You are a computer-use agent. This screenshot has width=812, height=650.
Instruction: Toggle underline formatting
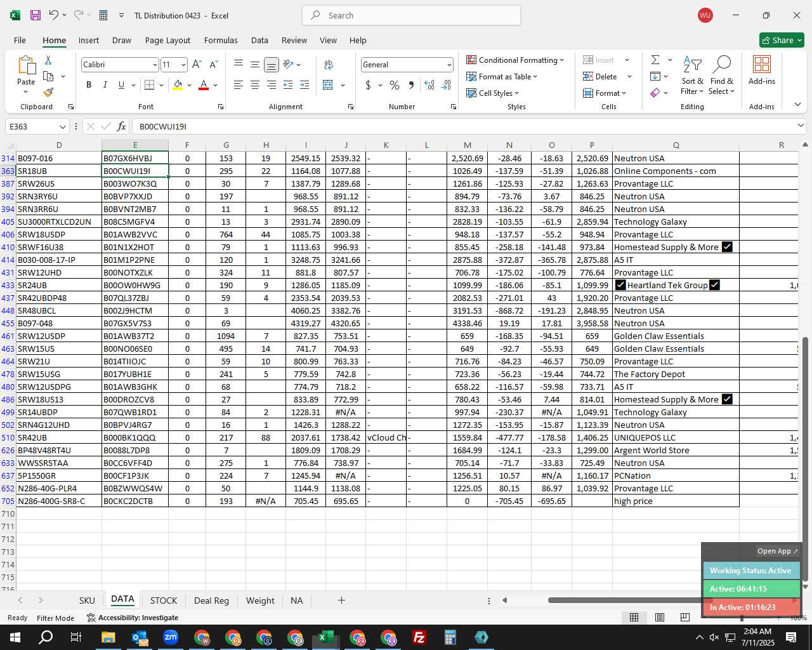point(121,84)
